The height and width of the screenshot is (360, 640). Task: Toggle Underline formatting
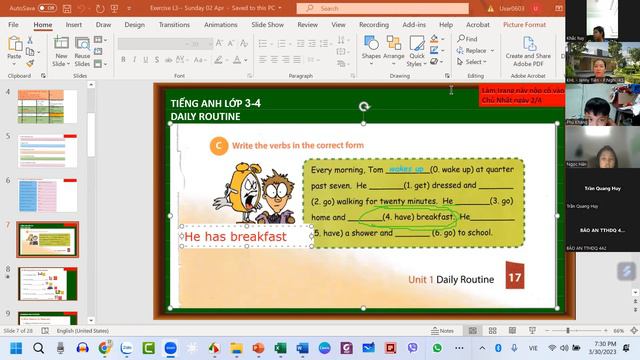click(146, 60)
